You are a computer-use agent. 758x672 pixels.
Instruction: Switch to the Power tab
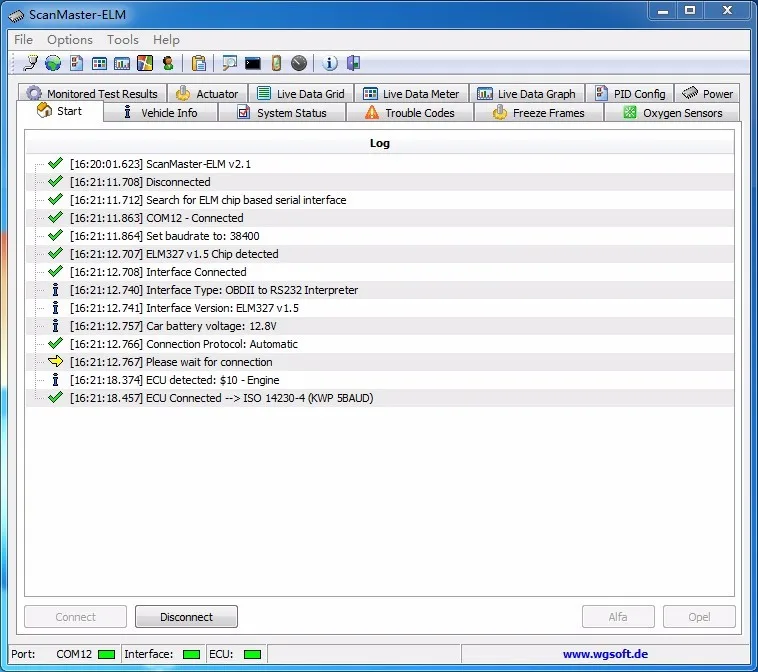tap(707, 93)
